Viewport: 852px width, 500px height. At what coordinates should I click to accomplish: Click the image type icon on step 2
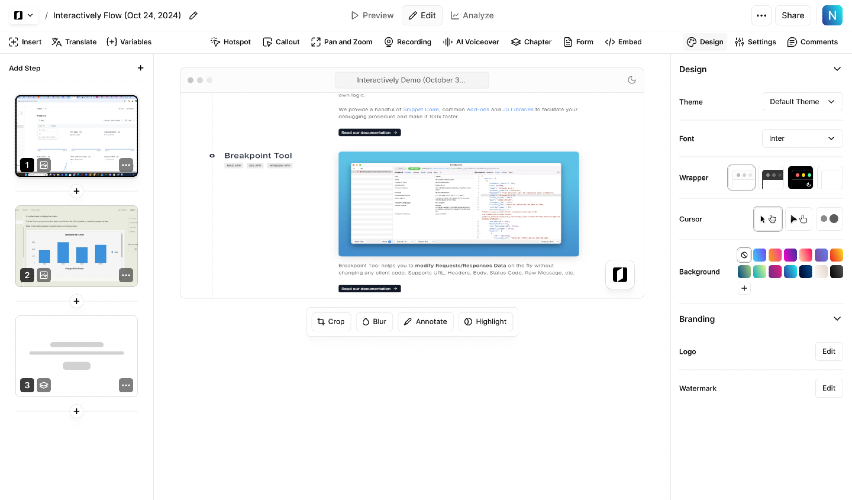44,275
